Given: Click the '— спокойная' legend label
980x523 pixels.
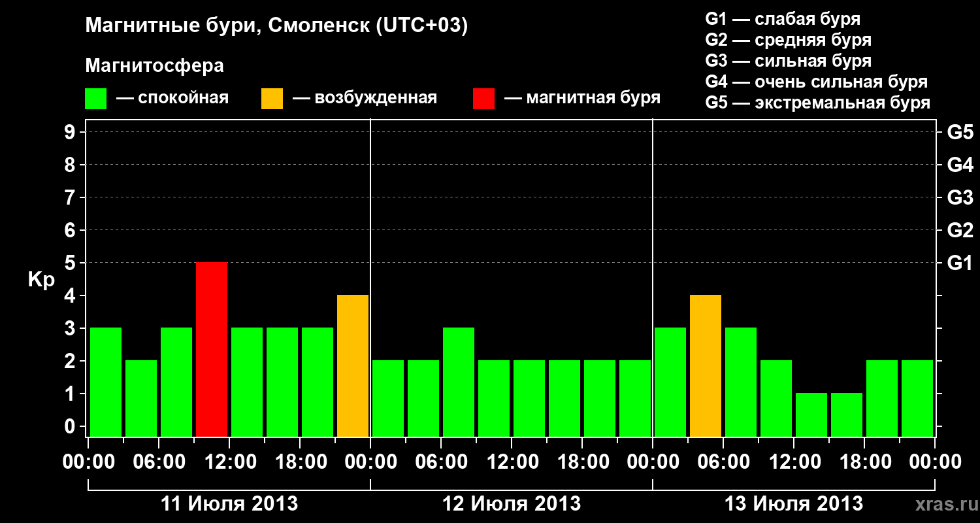Looking at the screenshot, I should [172, 98].
